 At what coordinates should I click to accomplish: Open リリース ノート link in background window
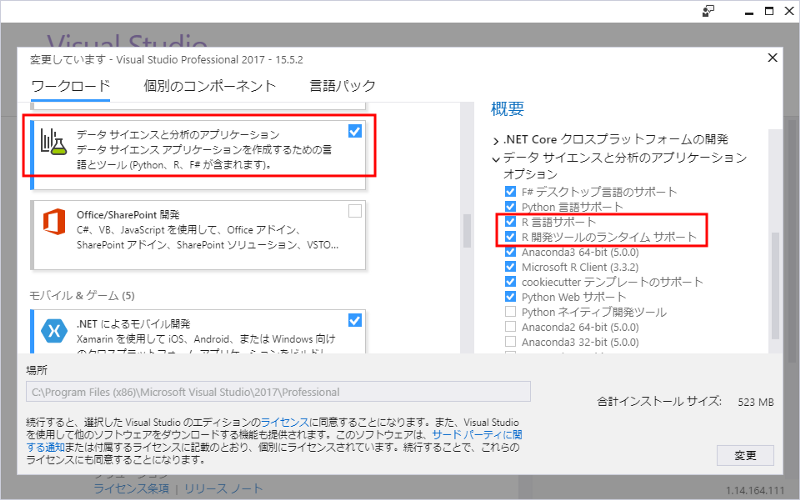point(223,488)
